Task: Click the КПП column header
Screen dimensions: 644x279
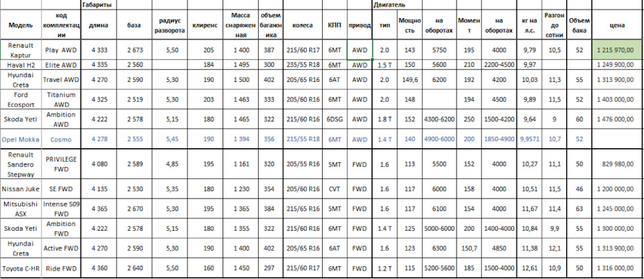Action: [x=335, y=25]
